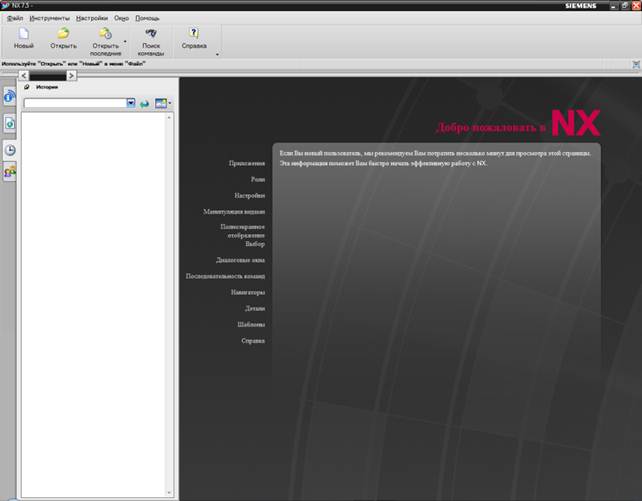Launch Поиск команды command finder
Viewport: 642px width, 501px height.
pos(151,34)
